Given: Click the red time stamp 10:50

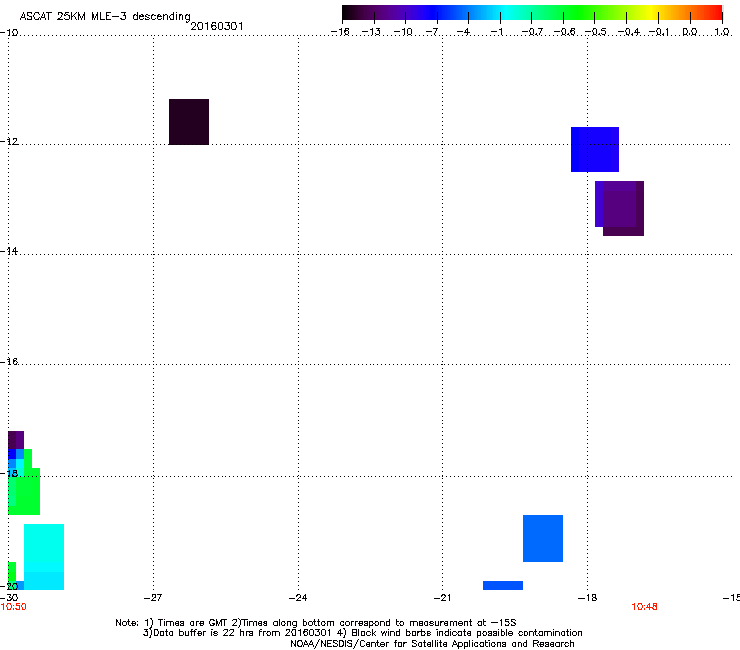Looking at the screenshot, I should coord(13,607).
